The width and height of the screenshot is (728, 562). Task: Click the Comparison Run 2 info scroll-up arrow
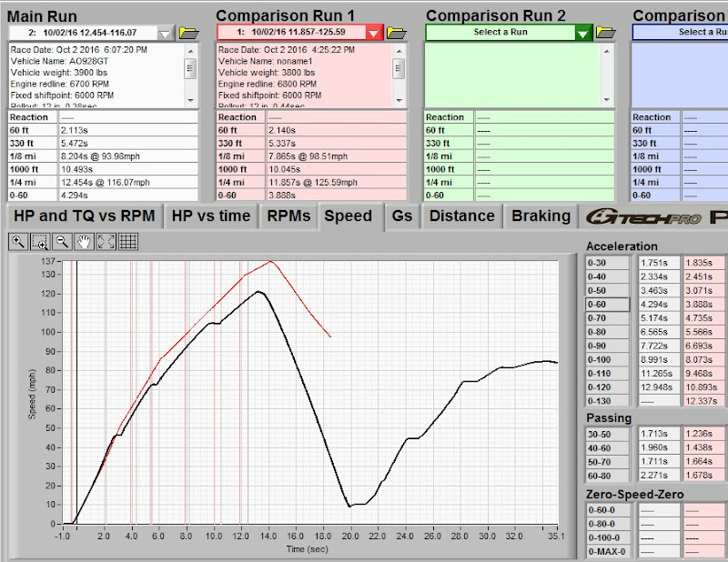point(607,51)
